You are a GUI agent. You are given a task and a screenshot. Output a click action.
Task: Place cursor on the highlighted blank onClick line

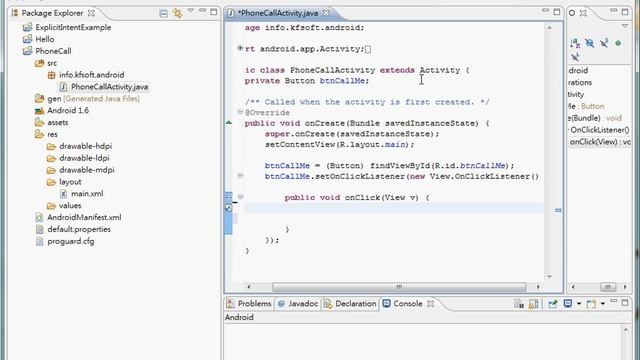[394, 208]
